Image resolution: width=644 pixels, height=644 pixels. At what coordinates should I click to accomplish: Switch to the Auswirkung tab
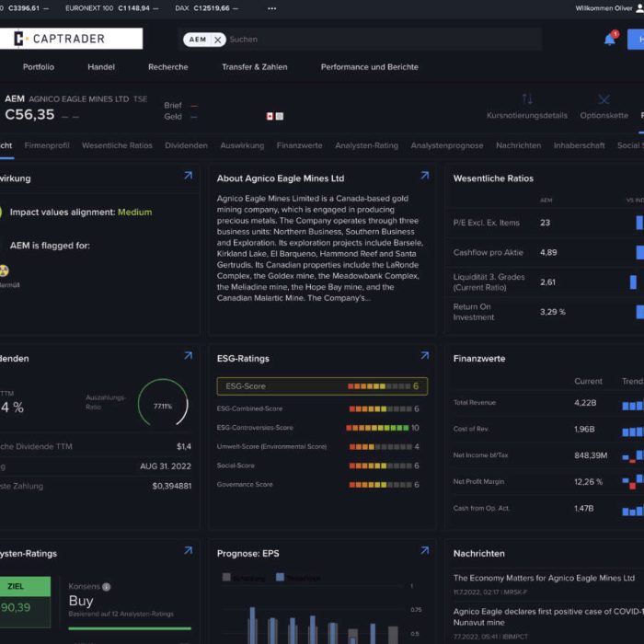(x=242, y=145)
